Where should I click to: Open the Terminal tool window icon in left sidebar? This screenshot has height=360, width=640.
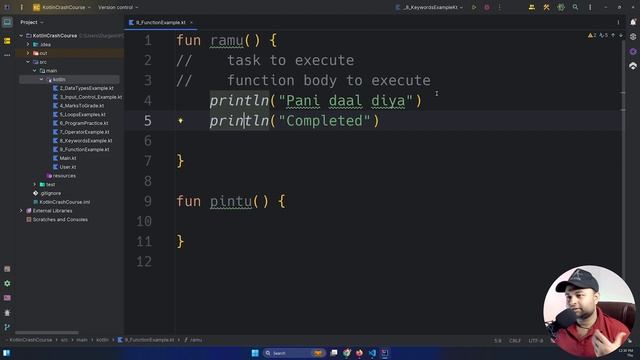7,298
